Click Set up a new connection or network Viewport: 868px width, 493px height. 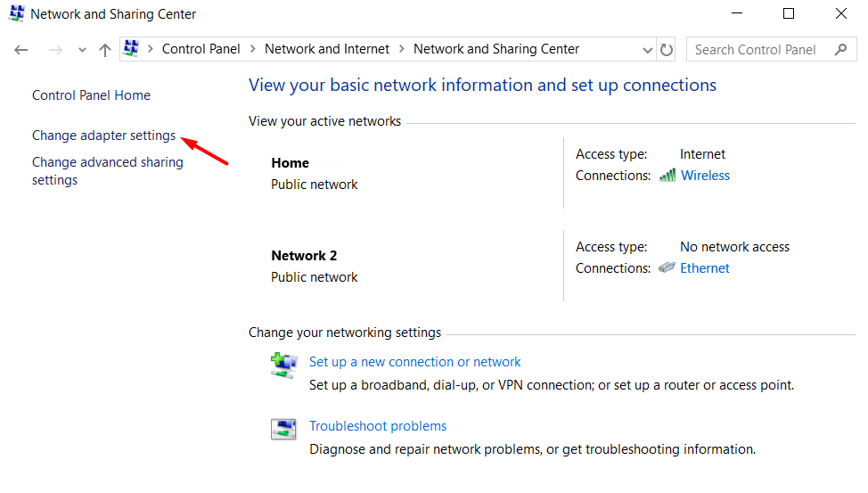[x=414, y=362]
